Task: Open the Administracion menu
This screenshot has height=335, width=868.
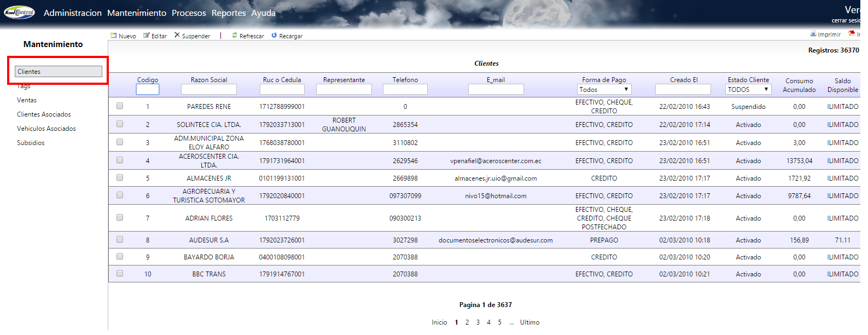Action: click(x=73, y=13)
